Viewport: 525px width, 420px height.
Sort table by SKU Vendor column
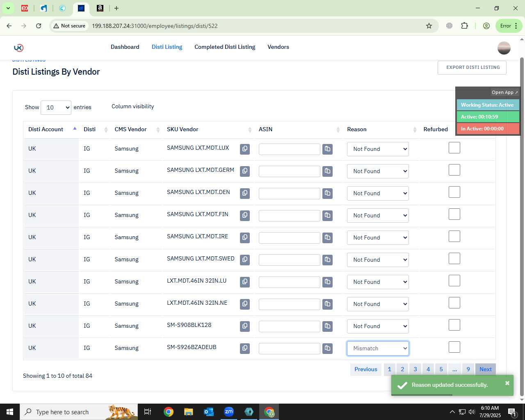(x=209, y=129)
